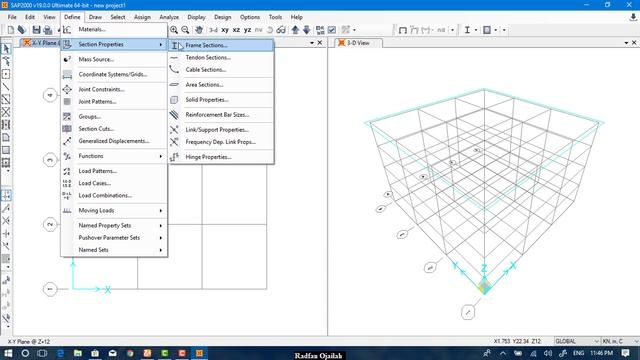Open File Explorer from taskbar
The height and width of the screenshot is (360, 640).
(x=78, y=353)
